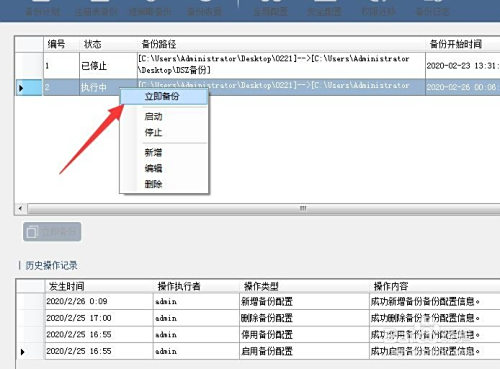The width and height of the screenshot is (500, 369).
Task: Click the start time 2020-02-26 00:08 cell
Action: pyautogui.click(x=463, y=87)
